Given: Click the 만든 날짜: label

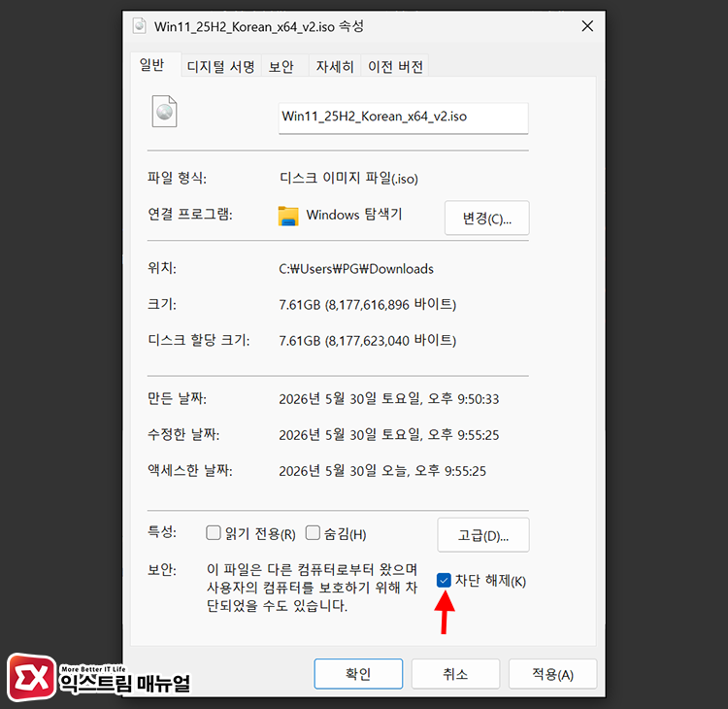Looking at the screenshot, I should [177, 398].
